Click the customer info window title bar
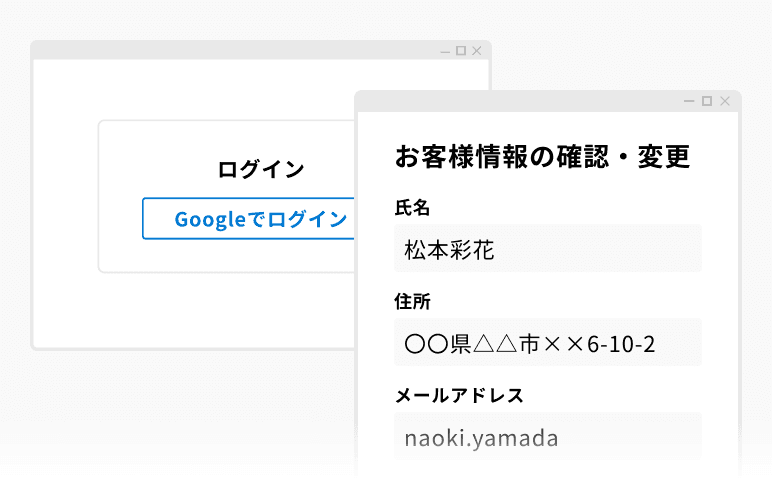Screen dimensions: 772x480 coord(520,101)
